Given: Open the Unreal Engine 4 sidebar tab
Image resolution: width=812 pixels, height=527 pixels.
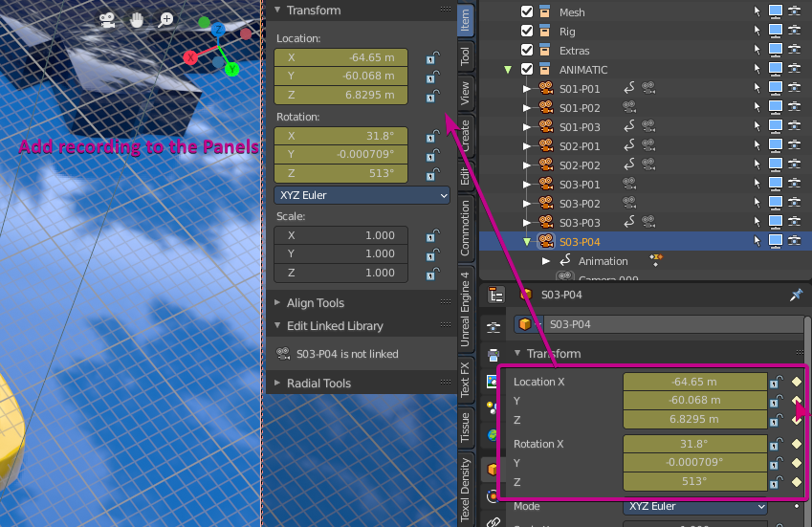Looking at the screenshot, I should pos(465,309).
